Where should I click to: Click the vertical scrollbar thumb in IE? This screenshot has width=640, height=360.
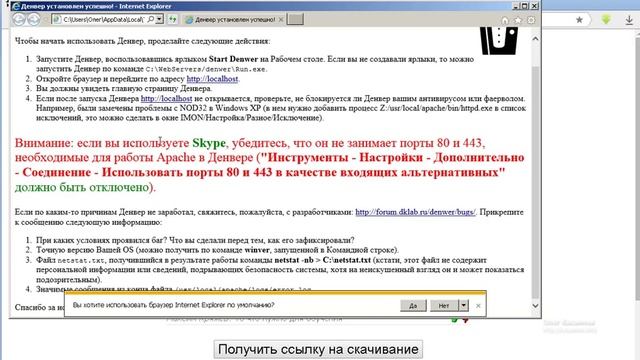tap(536, 182)
